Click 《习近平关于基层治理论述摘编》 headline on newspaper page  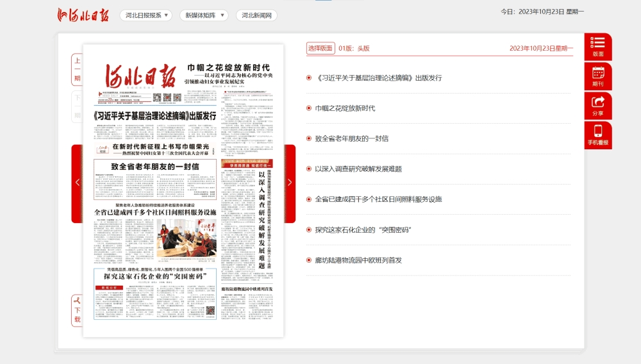(x=155, y=115)
